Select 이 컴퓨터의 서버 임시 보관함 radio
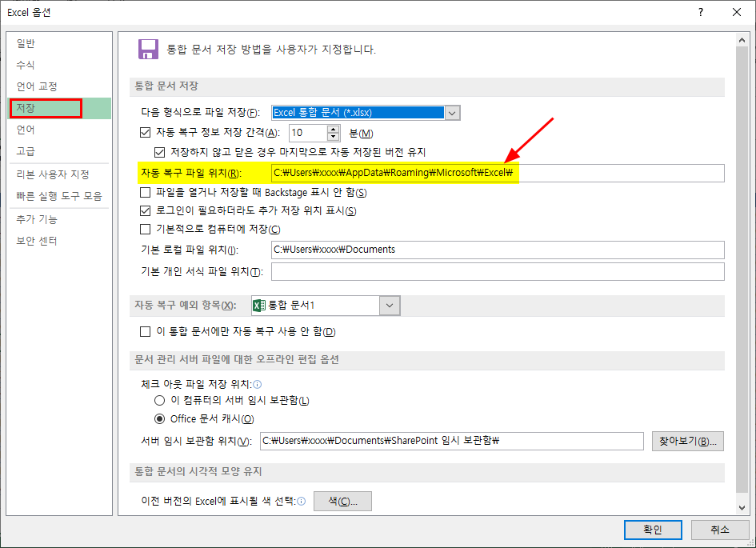The image size is (756, 548). pos(159,401)
